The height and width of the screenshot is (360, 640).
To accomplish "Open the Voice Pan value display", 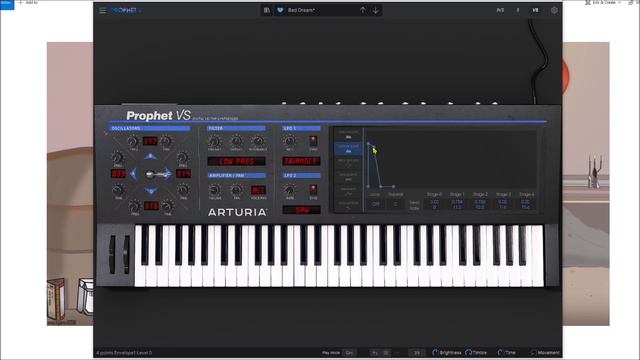I will tap(258, 190).
